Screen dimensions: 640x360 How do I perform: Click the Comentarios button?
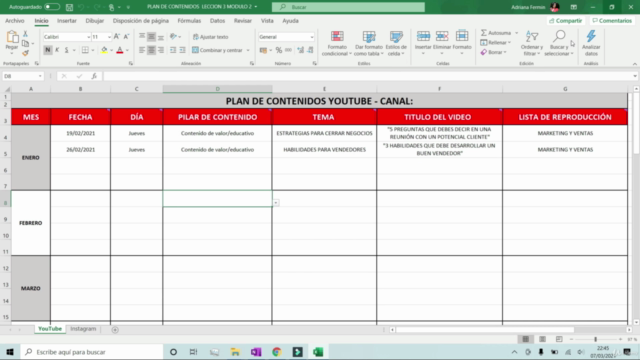coord(612,20)
